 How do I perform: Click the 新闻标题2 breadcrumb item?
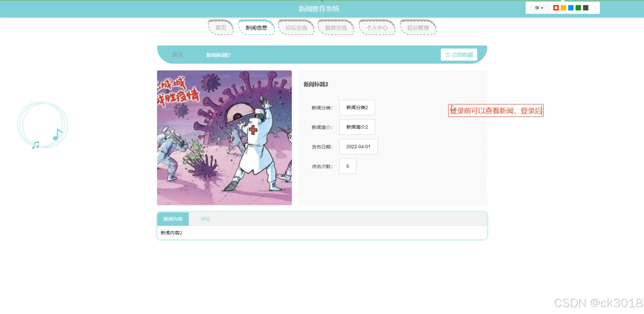point(218,55)
